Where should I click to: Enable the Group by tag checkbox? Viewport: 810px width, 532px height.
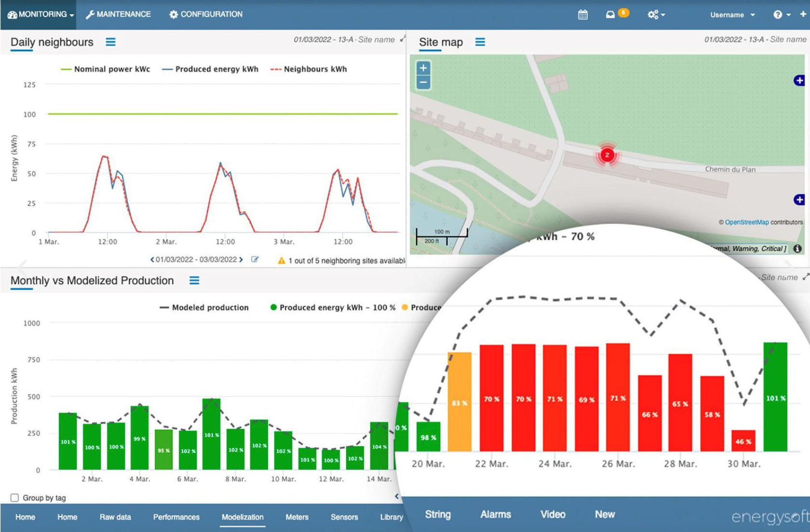point(14,497)
